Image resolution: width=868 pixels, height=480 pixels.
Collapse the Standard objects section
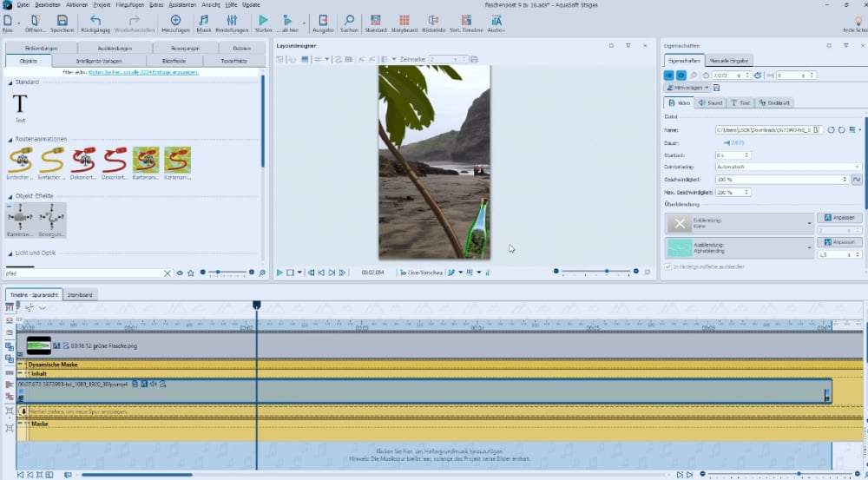point(10,82)
